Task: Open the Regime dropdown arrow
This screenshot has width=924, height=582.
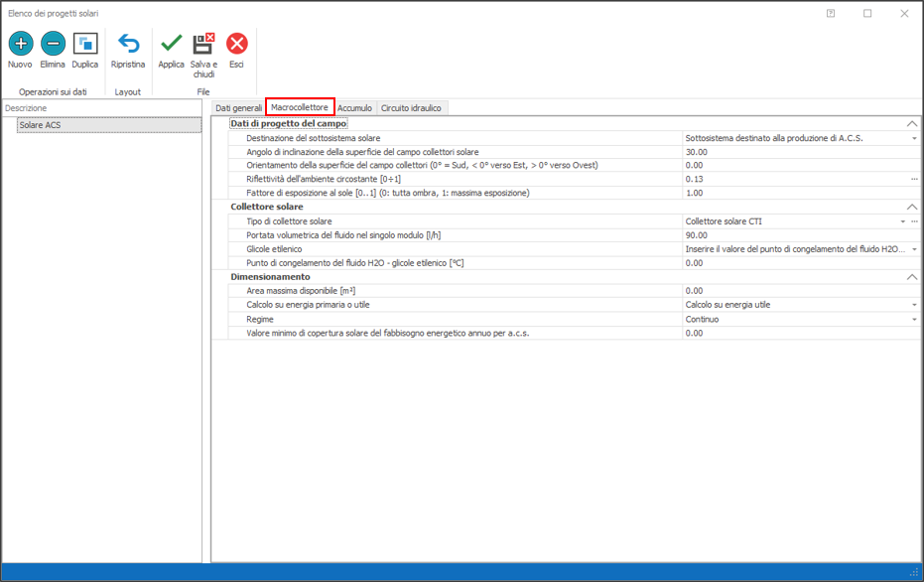Action: [x=914, y=320]
